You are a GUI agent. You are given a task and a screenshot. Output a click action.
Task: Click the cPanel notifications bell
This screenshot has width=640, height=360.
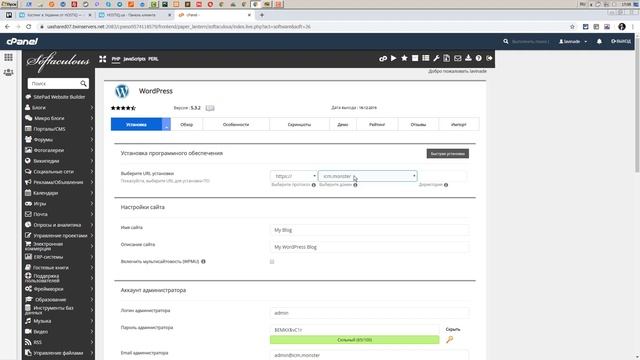pyautogui.click(x=599, y=42)
